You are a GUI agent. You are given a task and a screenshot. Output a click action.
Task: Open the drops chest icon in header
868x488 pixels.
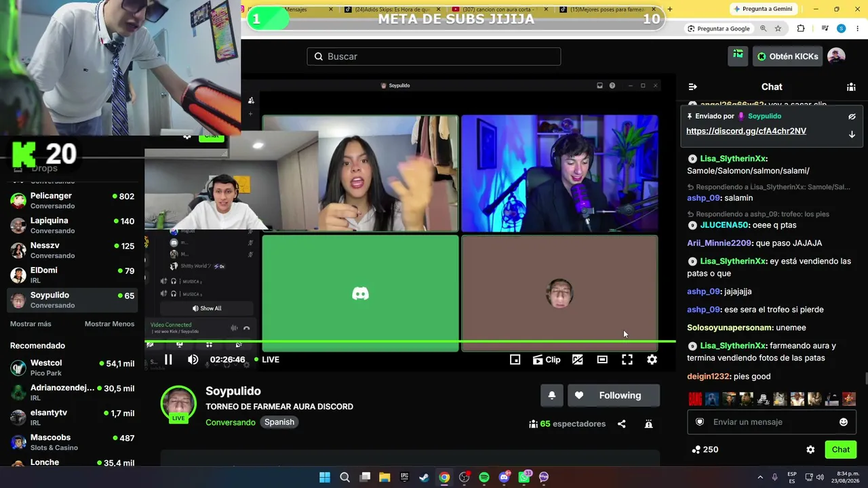click(x=738, y=56)
